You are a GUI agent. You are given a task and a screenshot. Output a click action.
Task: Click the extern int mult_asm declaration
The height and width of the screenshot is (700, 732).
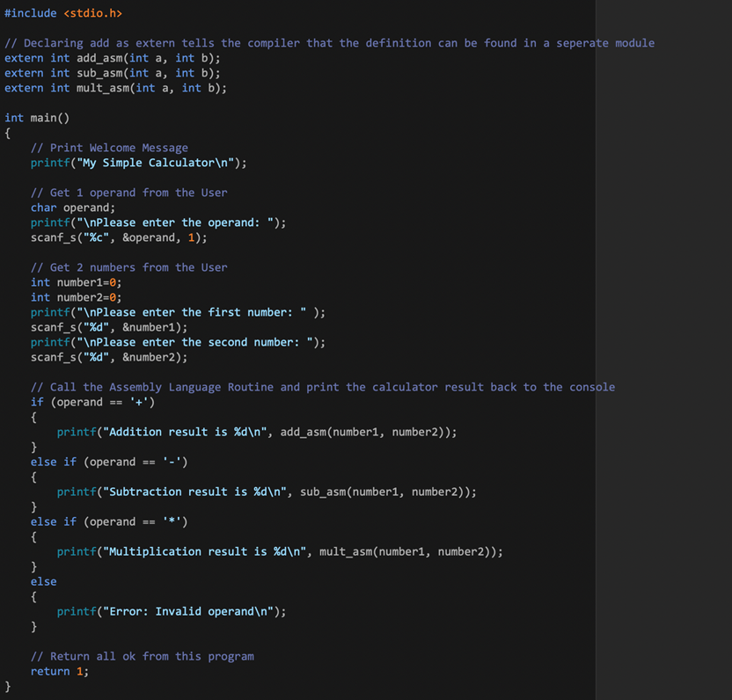coord(116,88)
